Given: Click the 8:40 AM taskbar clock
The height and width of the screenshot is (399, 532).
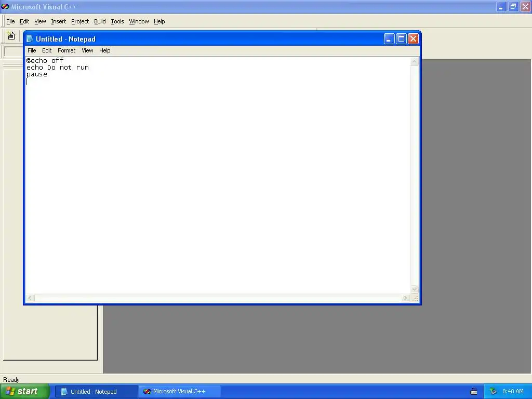Looking at the screenshot, I should pyautogui.click(x=513, y=392).
